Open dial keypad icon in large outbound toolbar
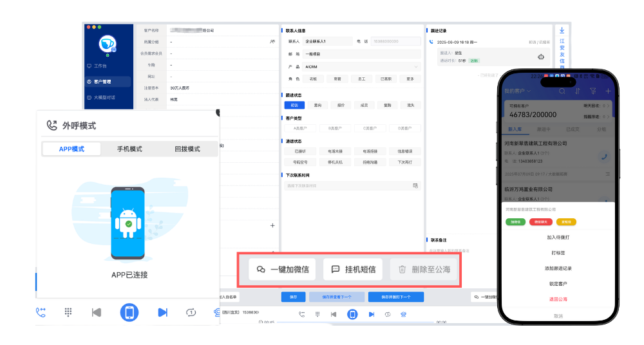This screenshot has height=345, width=644. pos(68,313)
